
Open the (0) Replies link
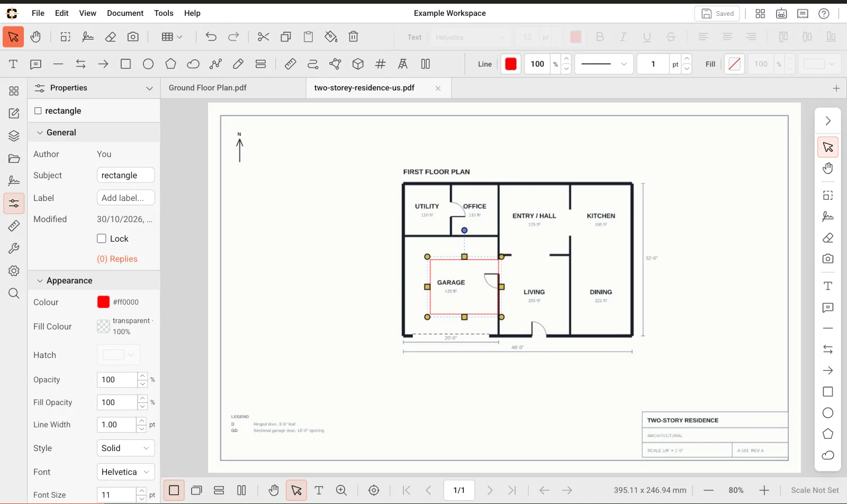coord(117,259)
